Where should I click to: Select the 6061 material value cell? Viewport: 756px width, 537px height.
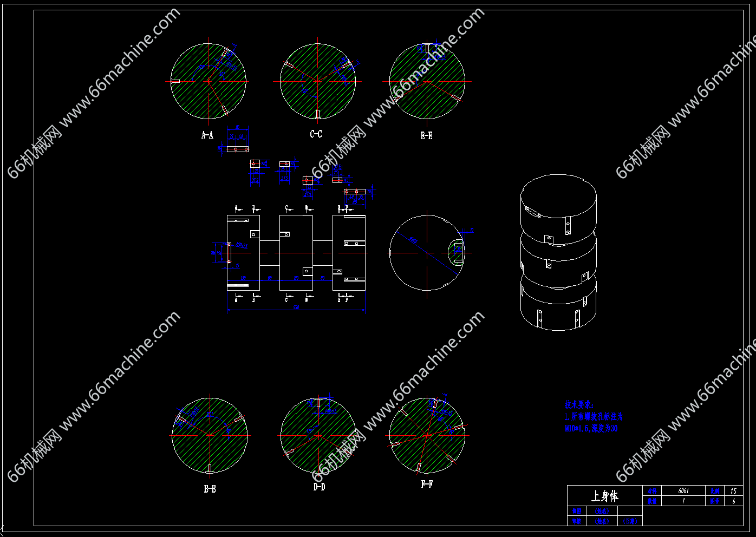(x=683, y=491)
